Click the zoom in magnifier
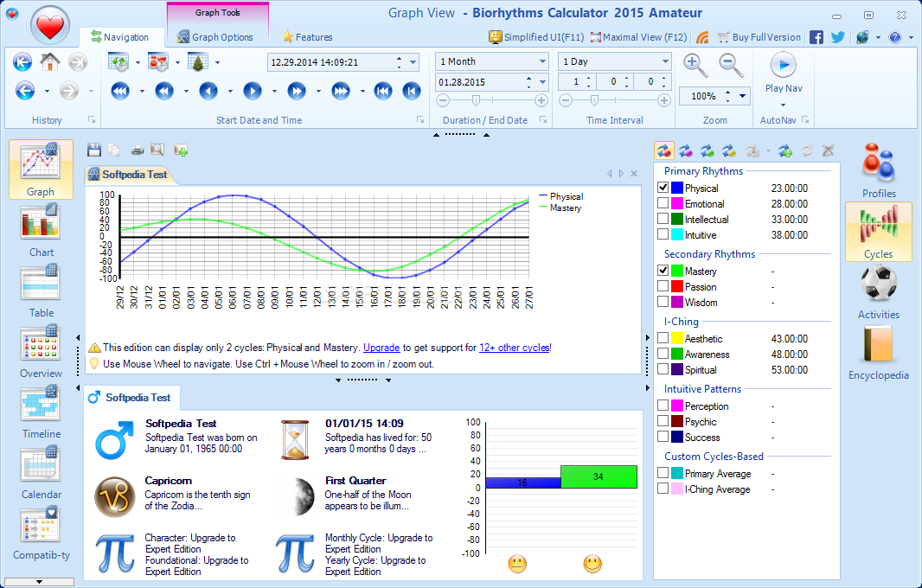The width and height of the screenshot is (922, 588). [695, 65]
